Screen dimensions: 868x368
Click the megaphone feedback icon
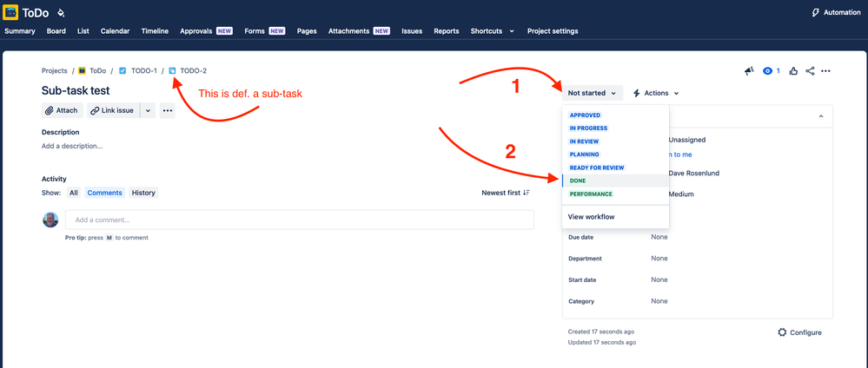[x=750, y=71]
